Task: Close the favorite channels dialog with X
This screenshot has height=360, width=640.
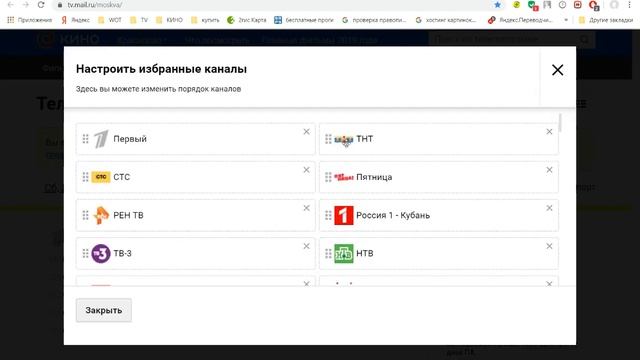Action: click(x=558, y=70)
